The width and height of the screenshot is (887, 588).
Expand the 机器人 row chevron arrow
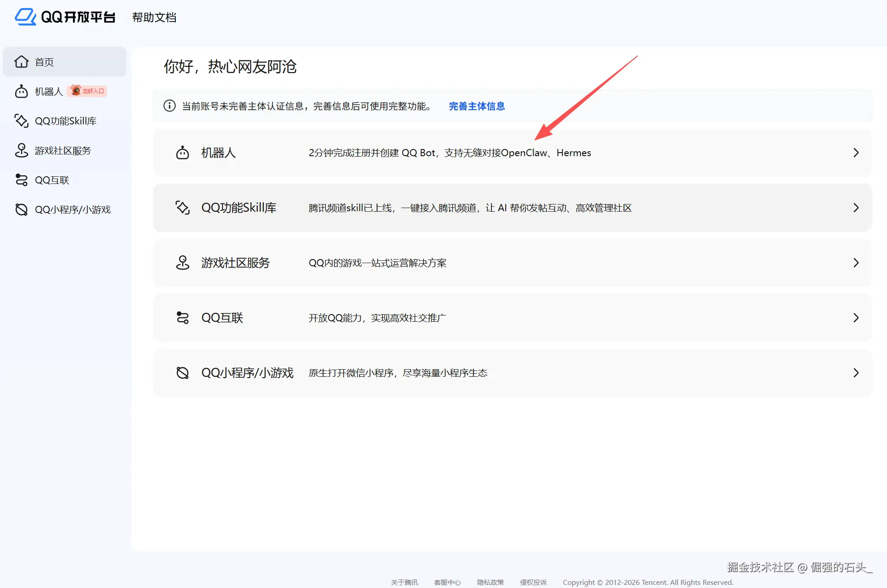click(856, 153)
